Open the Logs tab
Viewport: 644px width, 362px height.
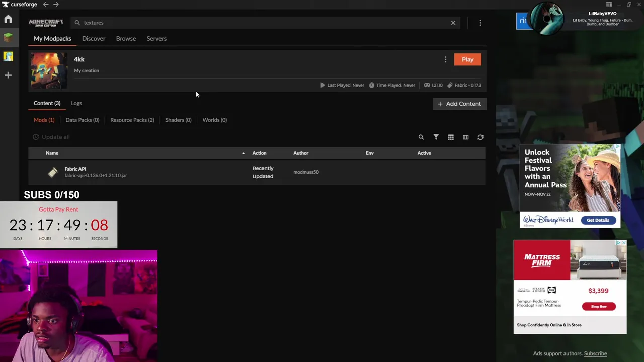(76, 103)
